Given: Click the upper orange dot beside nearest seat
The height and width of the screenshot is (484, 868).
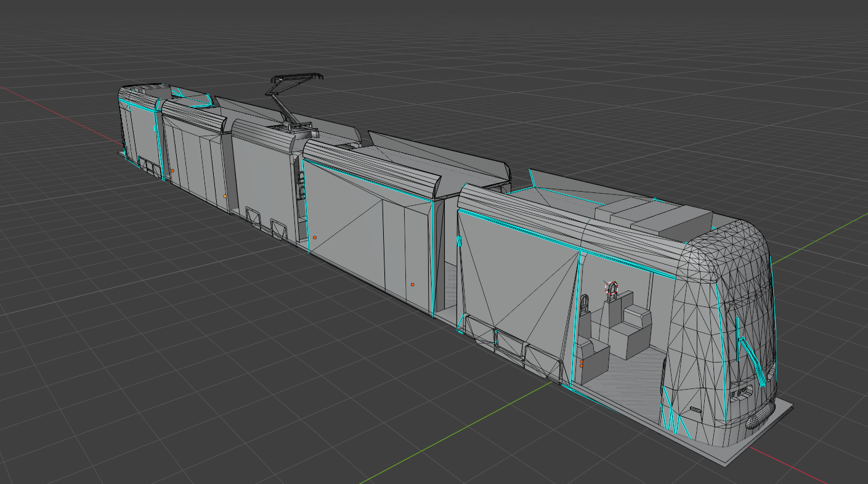Looking at the screenshot, I should 582,361.
